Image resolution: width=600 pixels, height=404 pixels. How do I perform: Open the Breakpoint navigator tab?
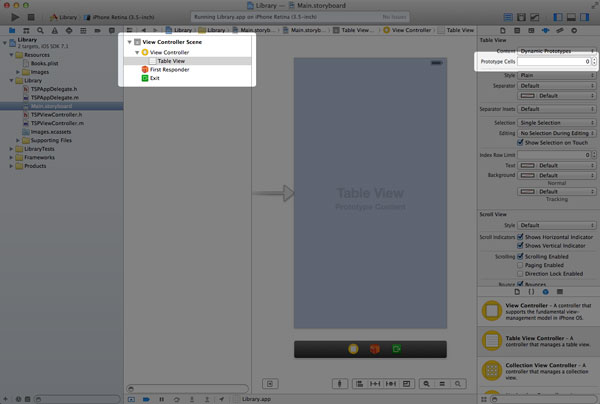click(x=98, y=30)
